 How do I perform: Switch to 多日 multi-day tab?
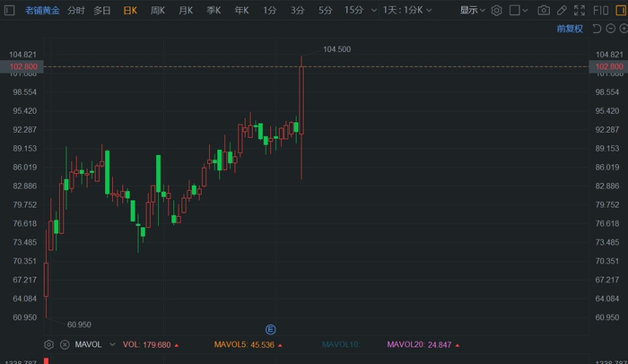click(101, 11)
